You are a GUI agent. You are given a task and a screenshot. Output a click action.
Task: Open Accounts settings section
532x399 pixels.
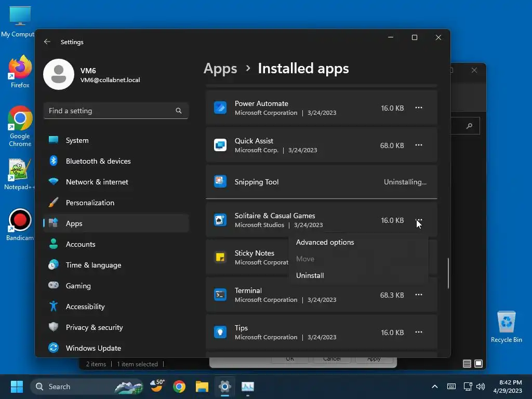click(116, 244)
